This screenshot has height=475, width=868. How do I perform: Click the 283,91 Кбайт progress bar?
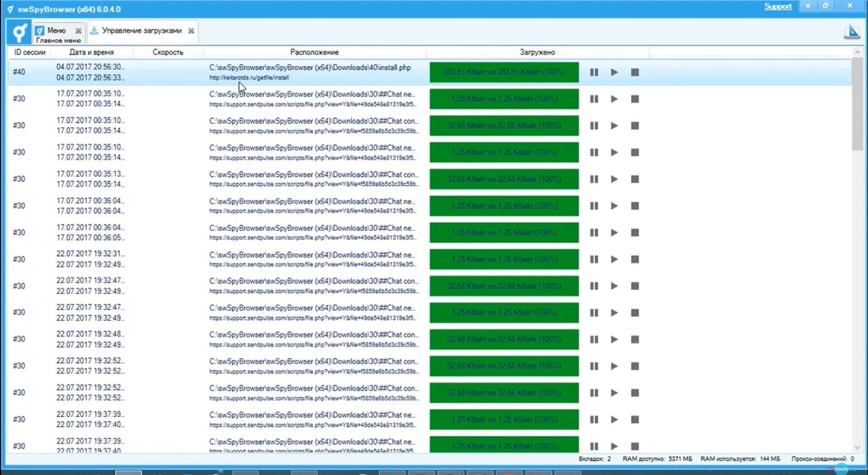tap(504, 72)
